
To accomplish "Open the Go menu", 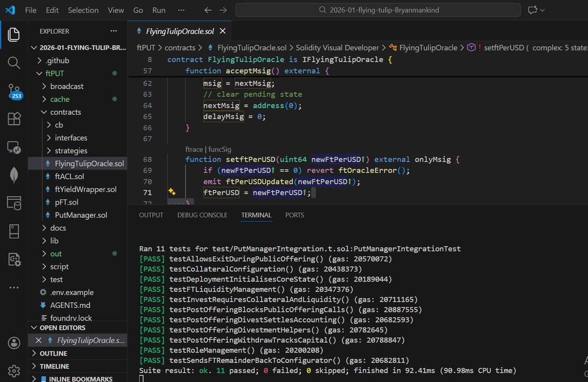I will 138,10.
